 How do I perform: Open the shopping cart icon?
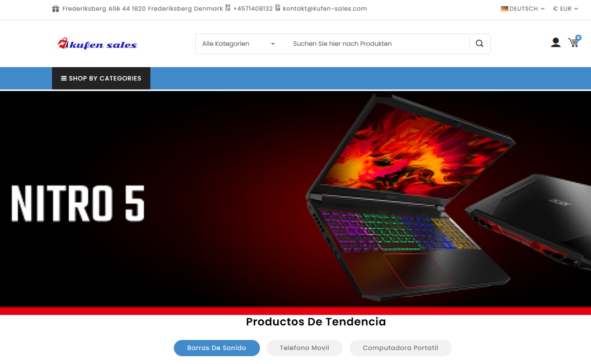(x=573, y=42)
